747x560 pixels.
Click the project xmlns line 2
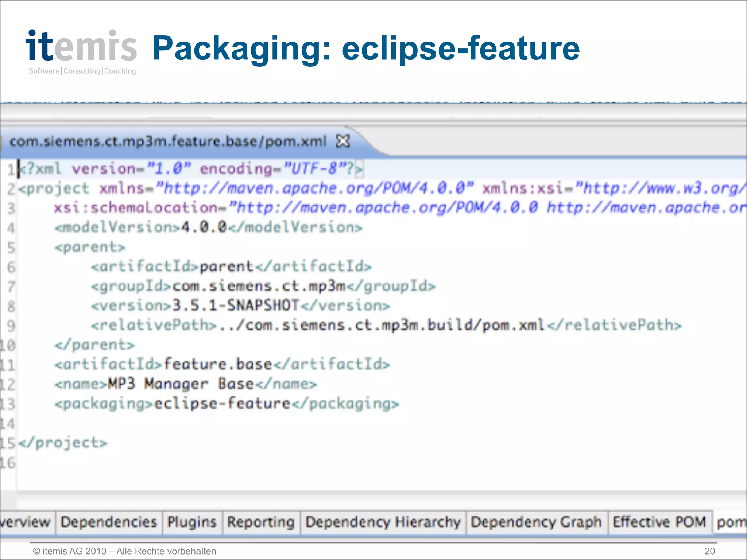(x=382, y=188)
